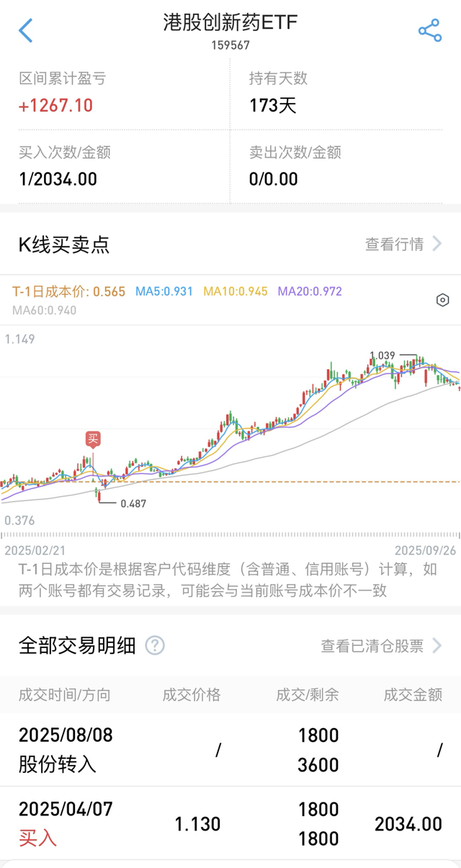Screen dimensions: 461x868
Task: Tap the red 买 buy marker
Action: (x=92, y=439)
